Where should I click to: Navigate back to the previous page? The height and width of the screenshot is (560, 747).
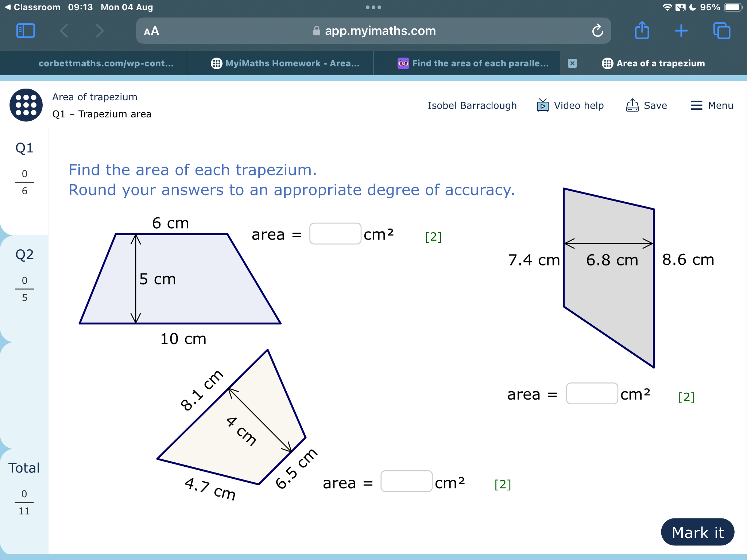pos(64,31)
